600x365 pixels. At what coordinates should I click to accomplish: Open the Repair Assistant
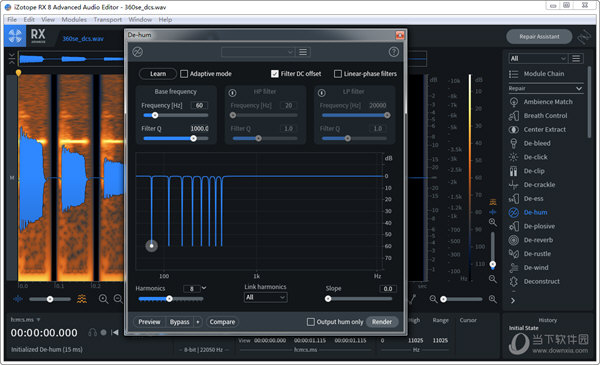pyautogui.click(x=539, y=37)
